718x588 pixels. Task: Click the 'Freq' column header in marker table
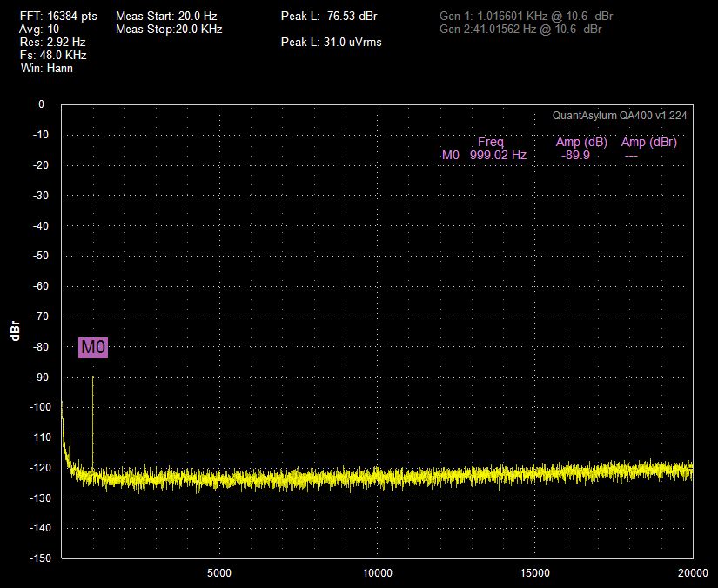(491, 142)
